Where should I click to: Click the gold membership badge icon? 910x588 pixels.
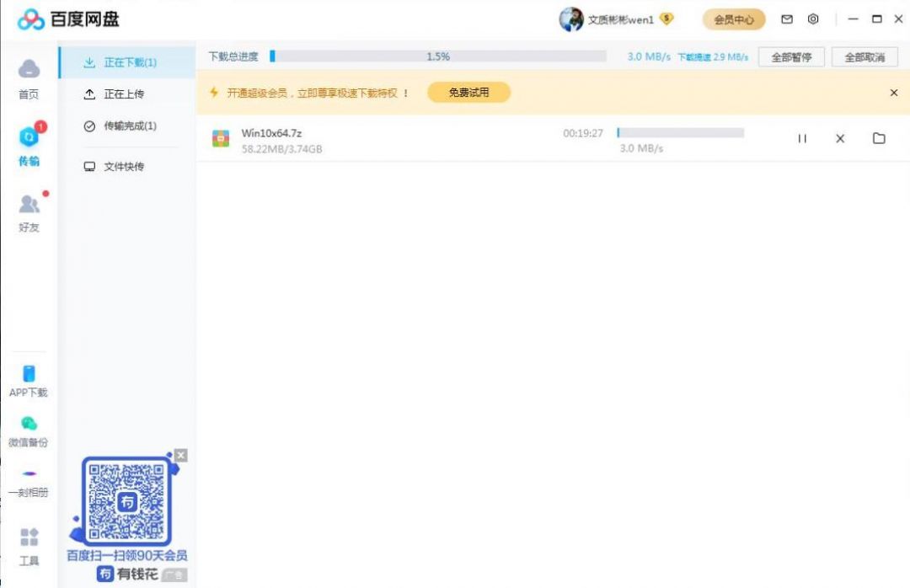pos(666,19)
